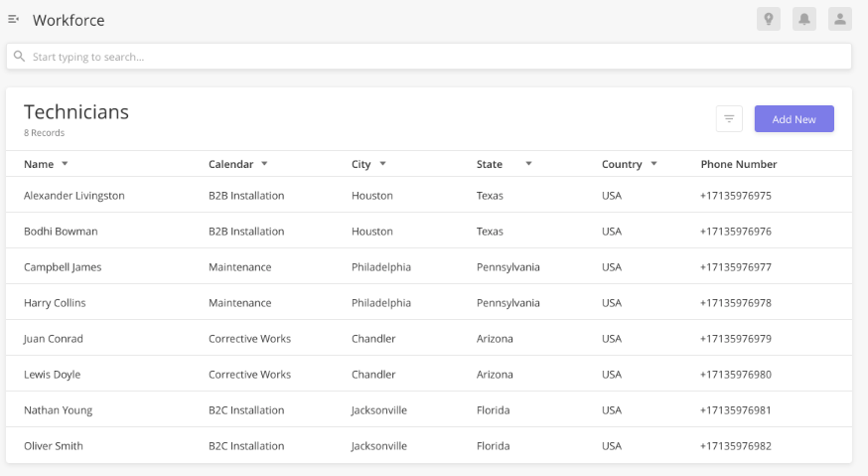Open the user profile icon
Screen dimensions: 868x476
tap(840, 20)
